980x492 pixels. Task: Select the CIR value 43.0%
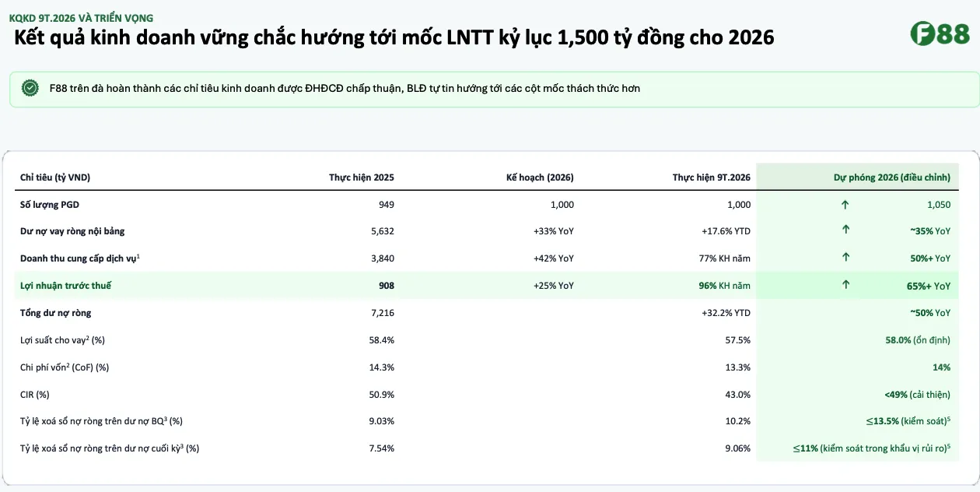[738, 394]
